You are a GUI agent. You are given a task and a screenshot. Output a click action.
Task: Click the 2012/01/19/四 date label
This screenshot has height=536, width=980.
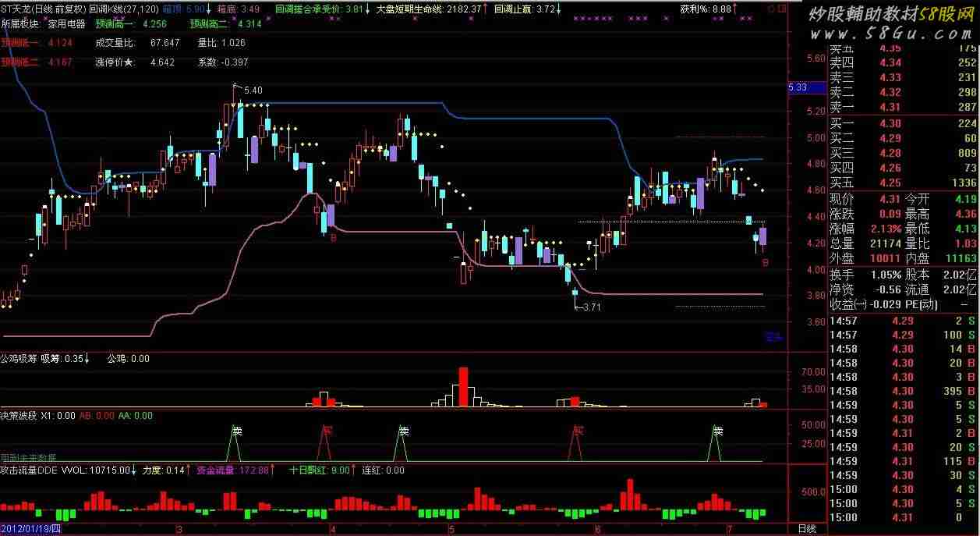coord(30,529)
